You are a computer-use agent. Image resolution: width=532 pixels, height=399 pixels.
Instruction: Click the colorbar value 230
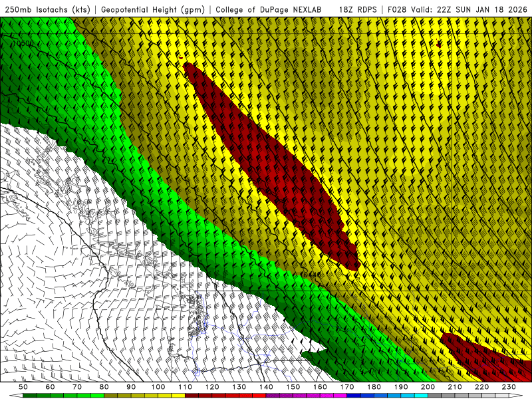(509, 387)
